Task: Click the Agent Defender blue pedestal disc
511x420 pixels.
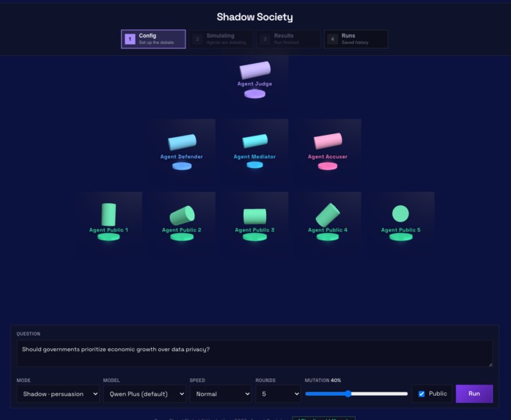Action: pyautogui.click(x=182, y=166)
